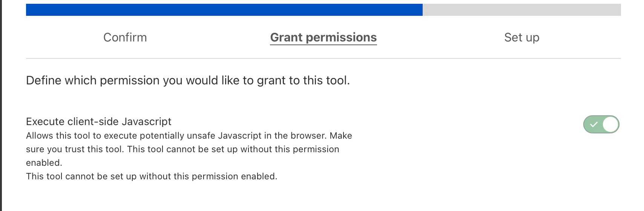Viewport: 644px width, 211px height.
Task: Click the standalone word 'enabled.' in the description
Action: 44,163
